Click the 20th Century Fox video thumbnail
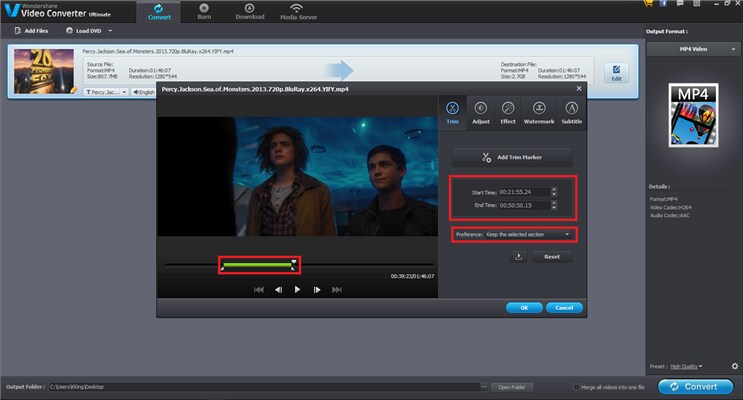 coord(44,71)
